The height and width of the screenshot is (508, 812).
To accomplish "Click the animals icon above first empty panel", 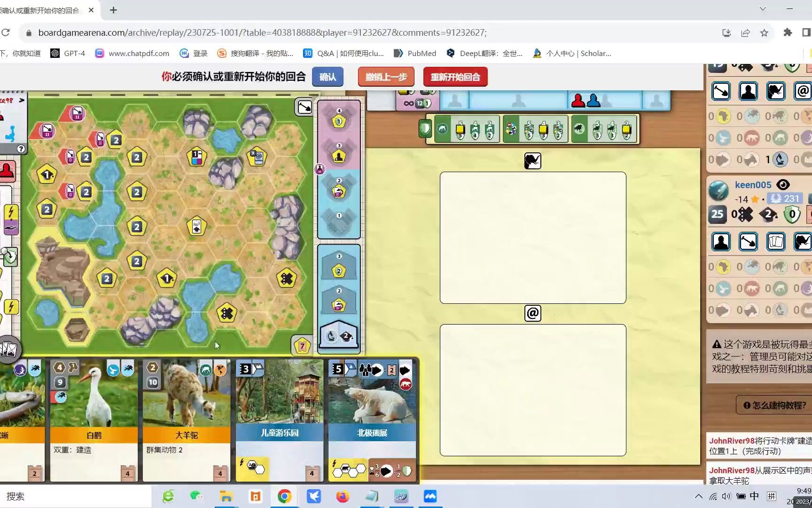I will pyautogui.click(x=532, y=161).
